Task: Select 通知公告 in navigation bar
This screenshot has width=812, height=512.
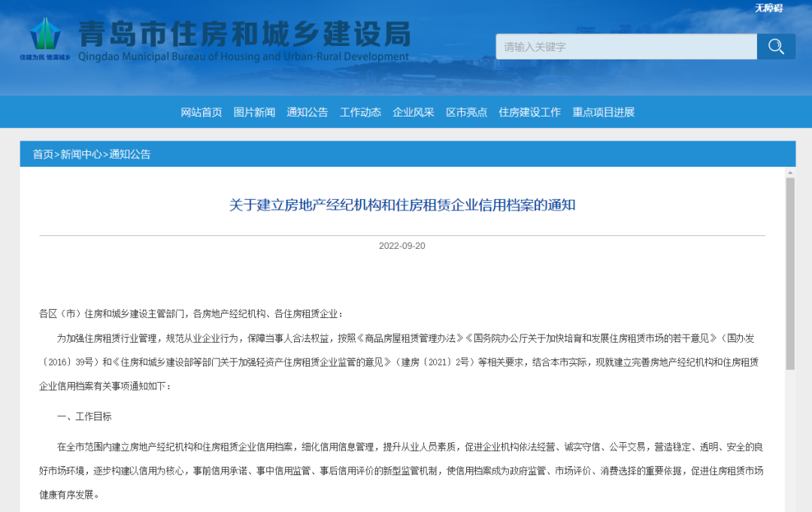Action: pyautogui.click(x=307, y=112)
